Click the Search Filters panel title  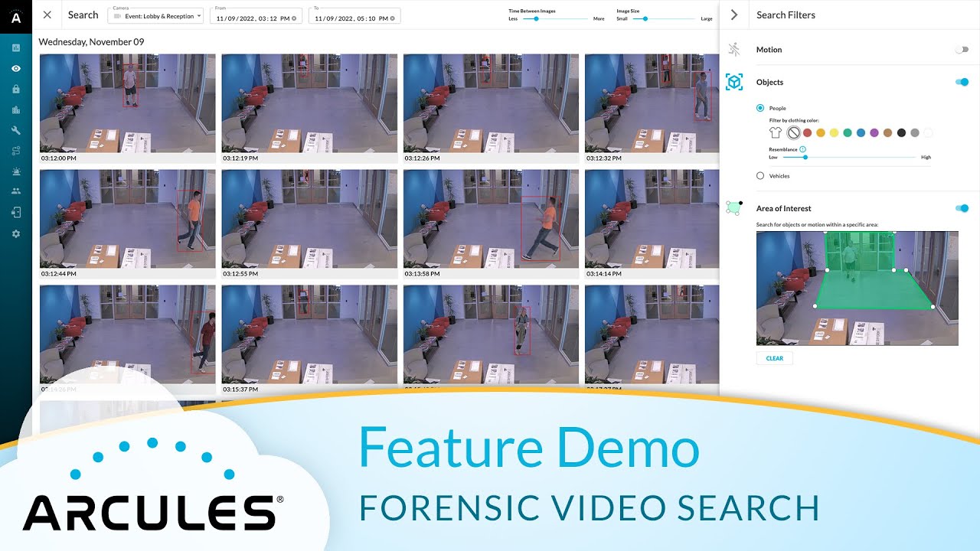(786, 15)
